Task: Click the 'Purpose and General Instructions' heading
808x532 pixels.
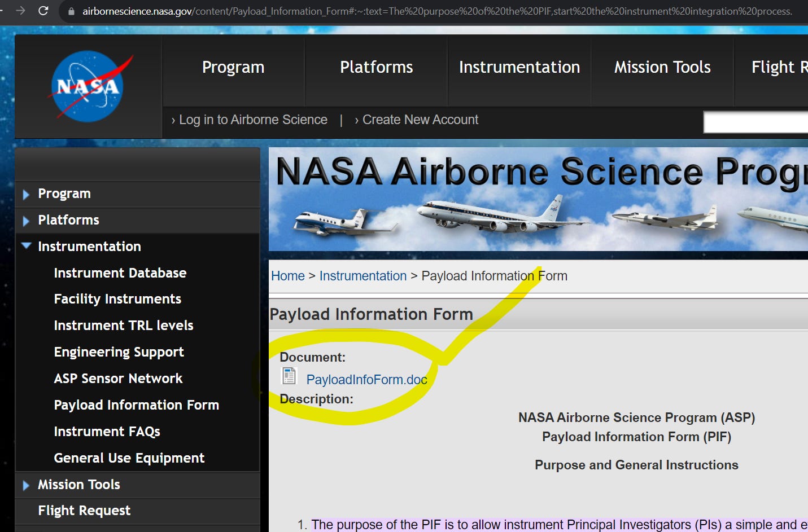Action: point(636,465)
